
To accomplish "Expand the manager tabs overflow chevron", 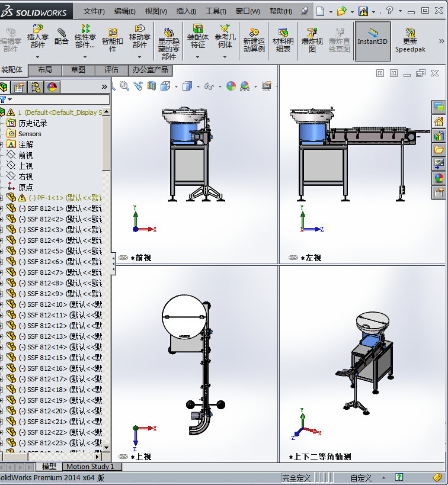I will [x=104, y=87].
